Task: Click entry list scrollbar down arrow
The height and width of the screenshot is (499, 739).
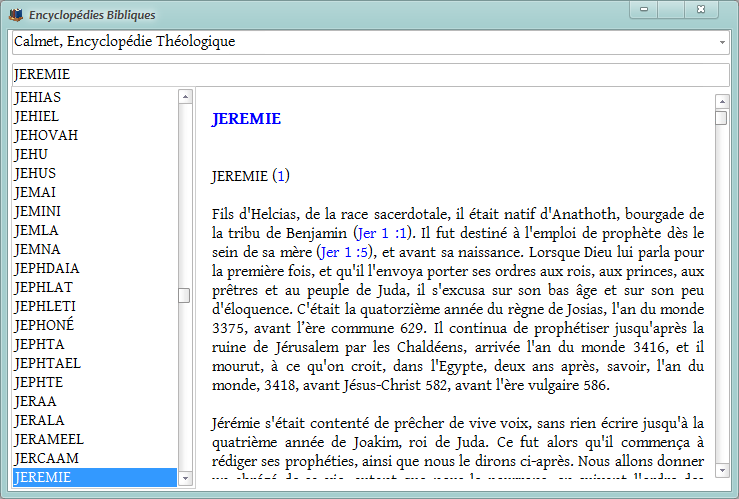Action: (x=185, y=478)
